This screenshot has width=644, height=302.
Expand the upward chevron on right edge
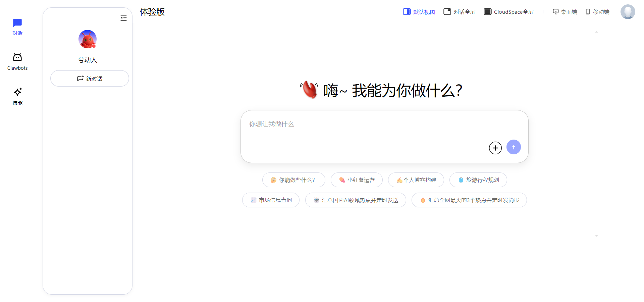pos(596,32)
